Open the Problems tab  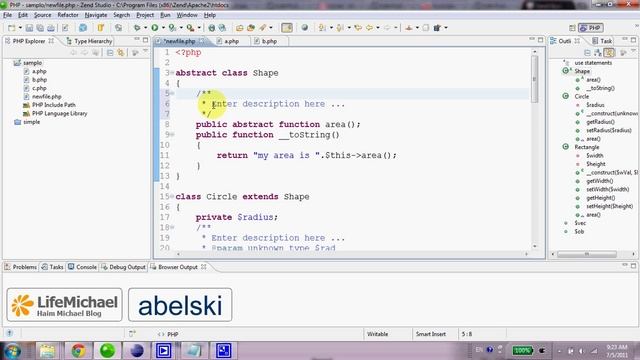pos(21,267)
